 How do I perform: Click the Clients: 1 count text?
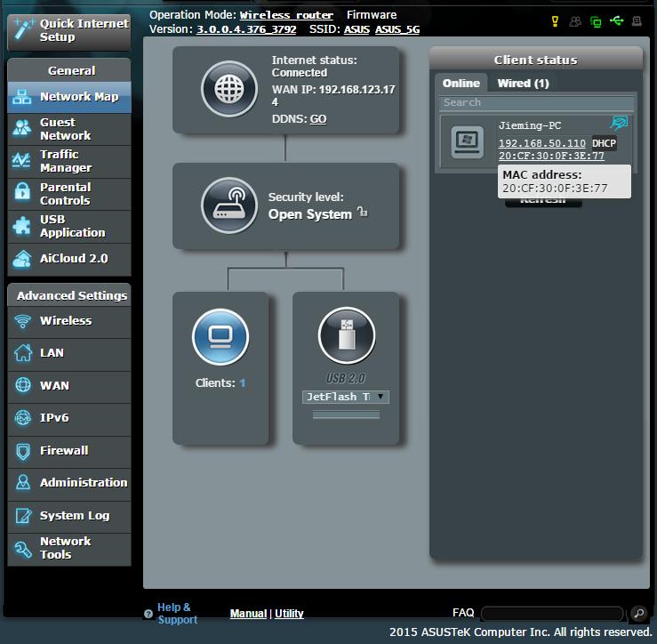click(220, 383)
